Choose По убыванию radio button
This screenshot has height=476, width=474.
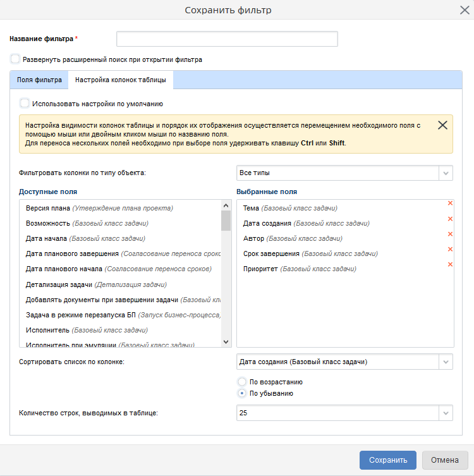pos(242,393)
